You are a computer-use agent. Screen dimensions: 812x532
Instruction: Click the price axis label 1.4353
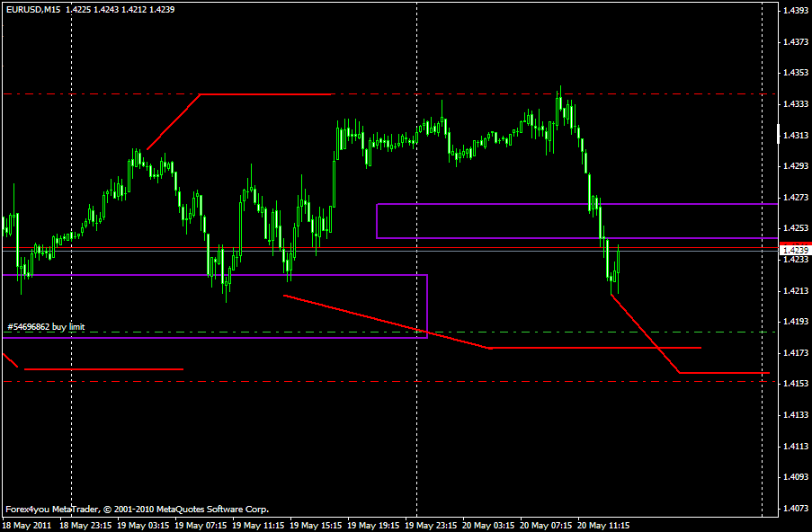796,73
